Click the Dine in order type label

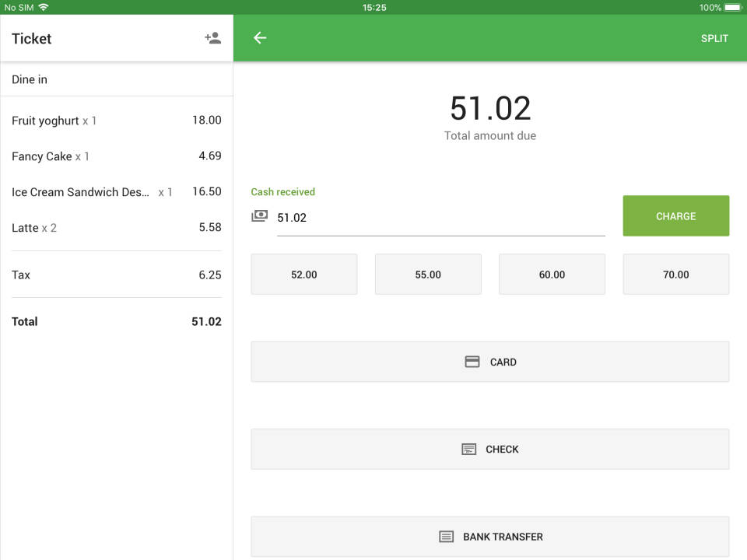(x=29, y=79)
